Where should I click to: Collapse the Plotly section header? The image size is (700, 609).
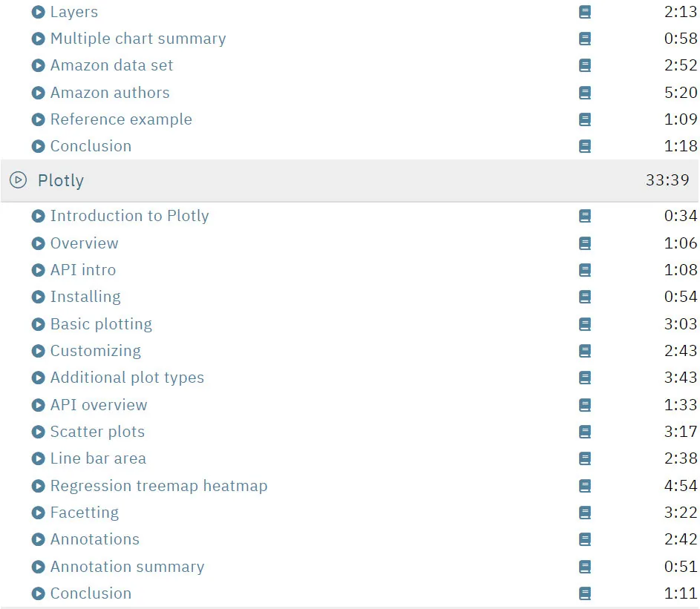pyautogui.click(x=350, y=181)
